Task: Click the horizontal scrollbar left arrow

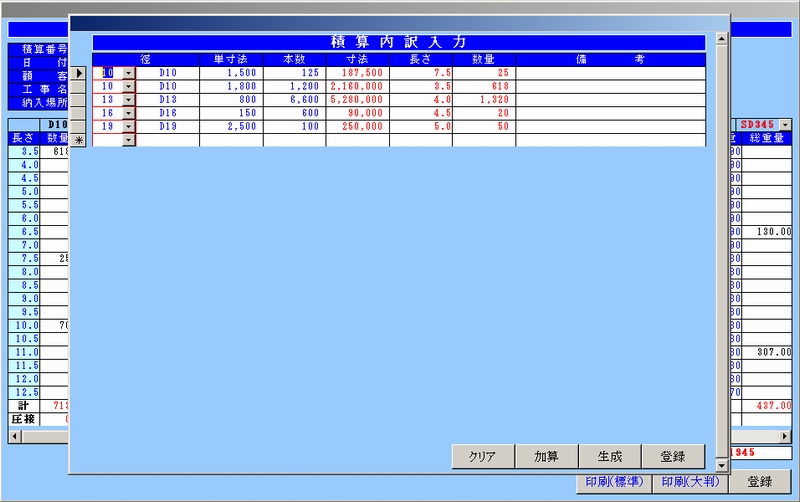Action: 15,437
